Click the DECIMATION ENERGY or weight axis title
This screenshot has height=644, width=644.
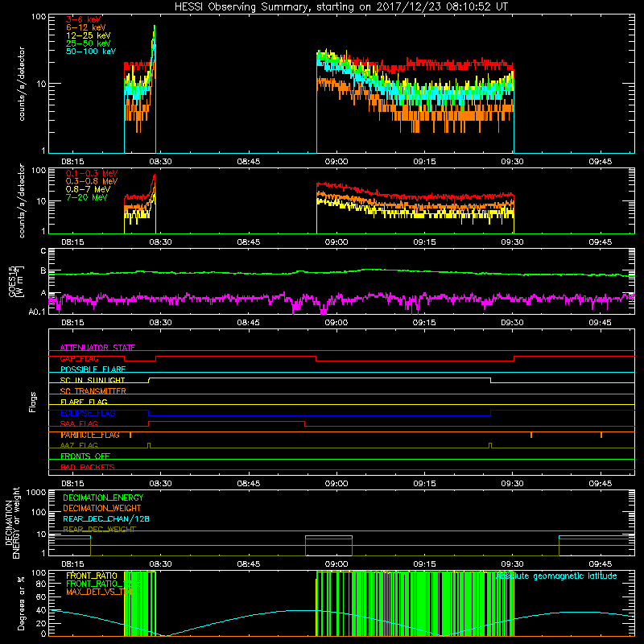pos(12,522)
